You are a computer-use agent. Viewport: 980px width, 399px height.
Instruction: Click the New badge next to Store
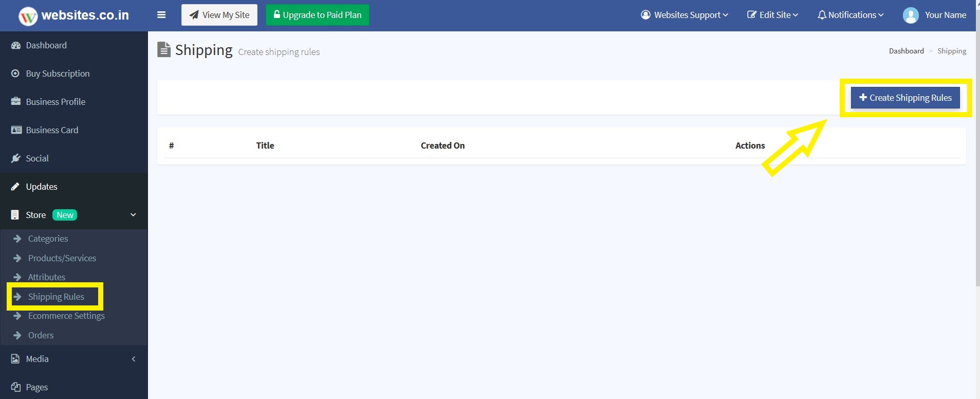click(x=65, y=215)
